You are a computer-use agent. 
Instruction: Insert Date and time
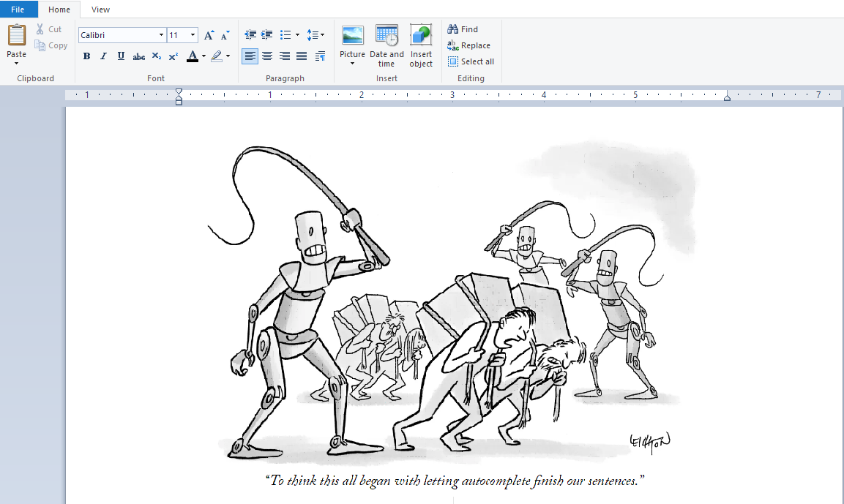pyautogui.click(x=386, y=46)
